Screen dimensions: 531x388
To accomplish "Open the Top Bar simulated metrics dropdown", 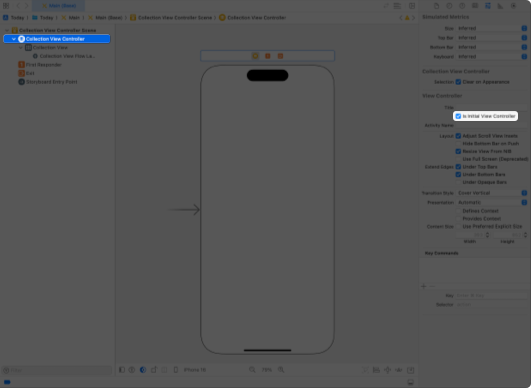I will click(492, 38).
